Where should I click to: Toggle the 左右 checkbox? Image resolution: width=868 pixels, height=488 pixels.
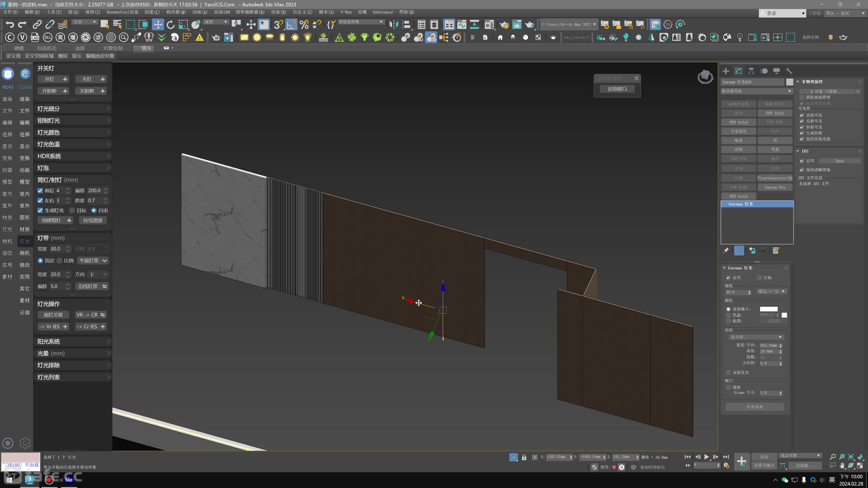point(40,200)
